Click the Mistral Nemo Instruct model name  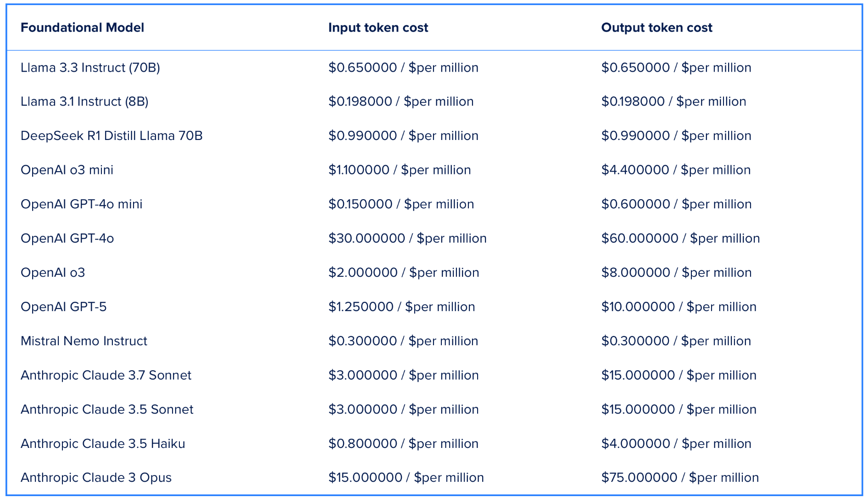[x=84, y=341]
